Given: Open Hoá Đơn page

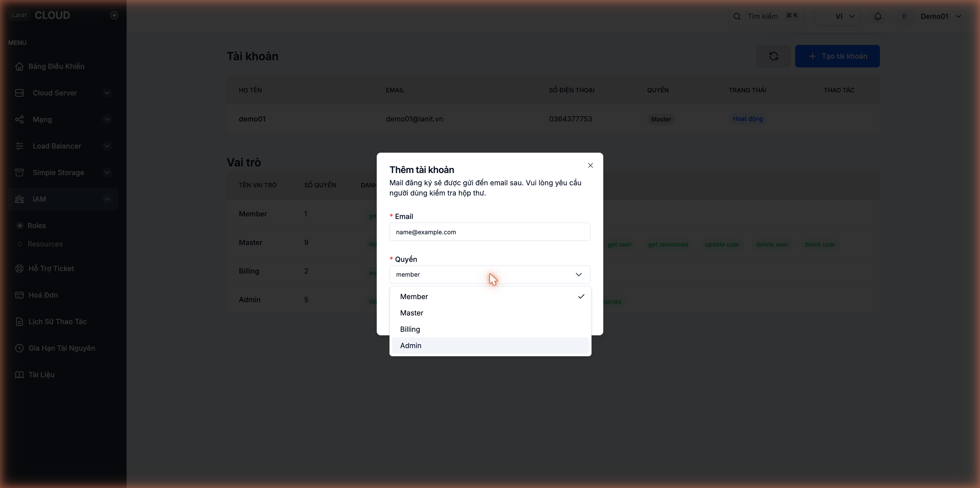Looking at the screenshot, I should (43, 295).
